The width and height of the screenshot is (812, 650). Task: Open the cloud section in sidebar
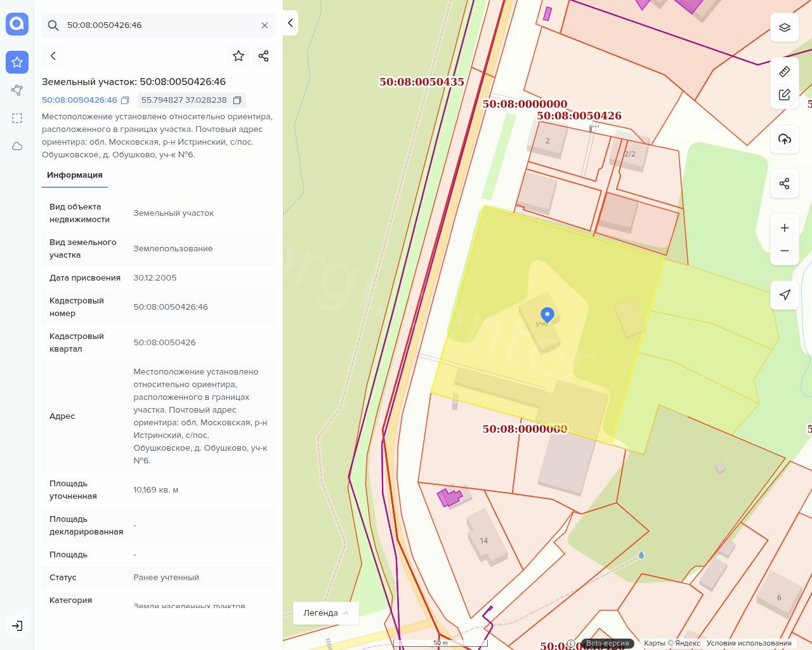coord(17,146)
